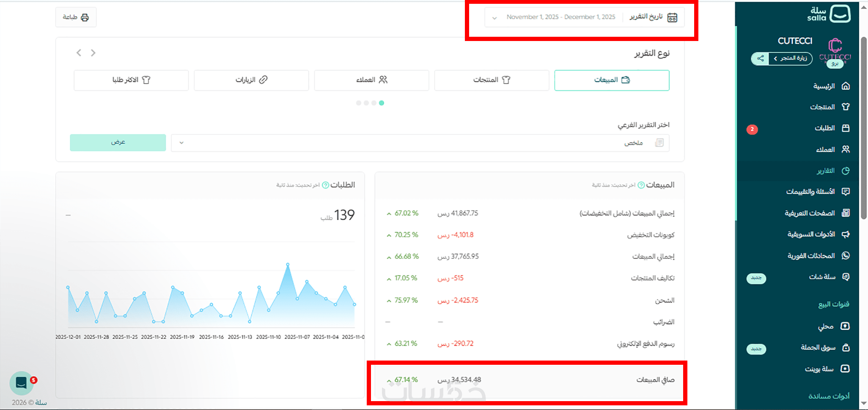This screenshot has width=868, height=410.
Task: Open the live chat bubble icon
Action: click(22, 383)
